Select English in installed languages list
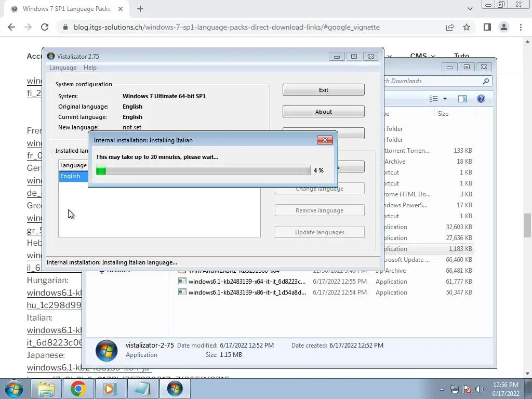 (x=73, y=176)
